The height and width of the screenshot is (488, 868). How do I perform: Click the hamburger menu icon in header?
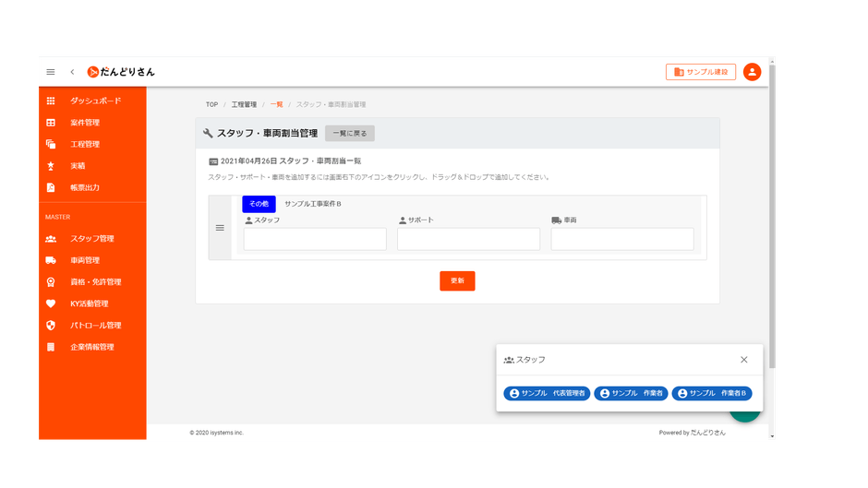coord(51,72)
